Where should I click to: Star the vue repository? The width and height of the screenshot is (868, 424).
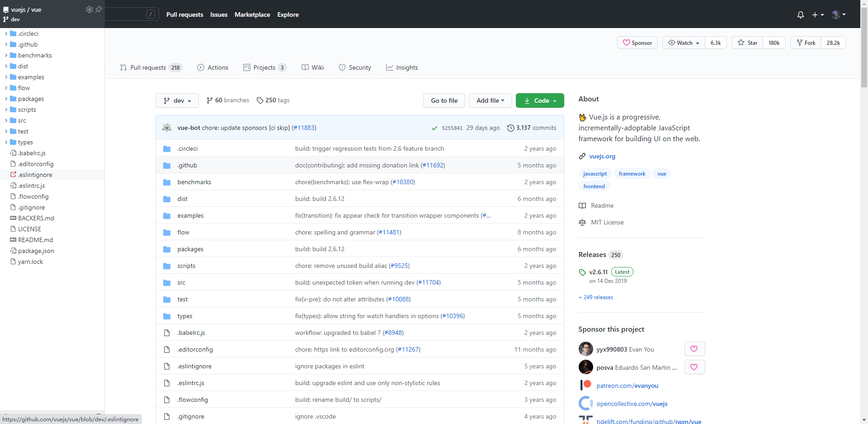click(747, 43)
